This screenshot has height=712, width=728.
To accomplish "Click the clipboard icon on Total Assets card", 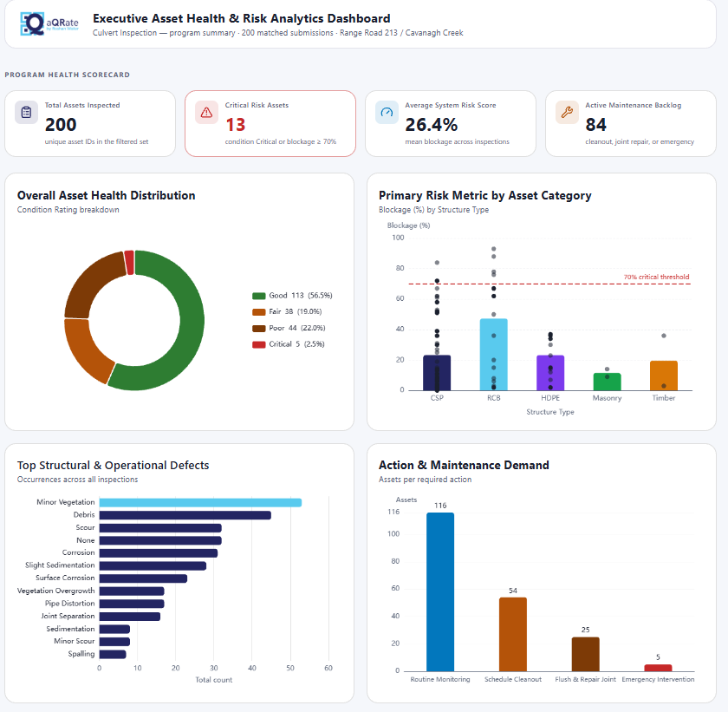I will (27, 113).
